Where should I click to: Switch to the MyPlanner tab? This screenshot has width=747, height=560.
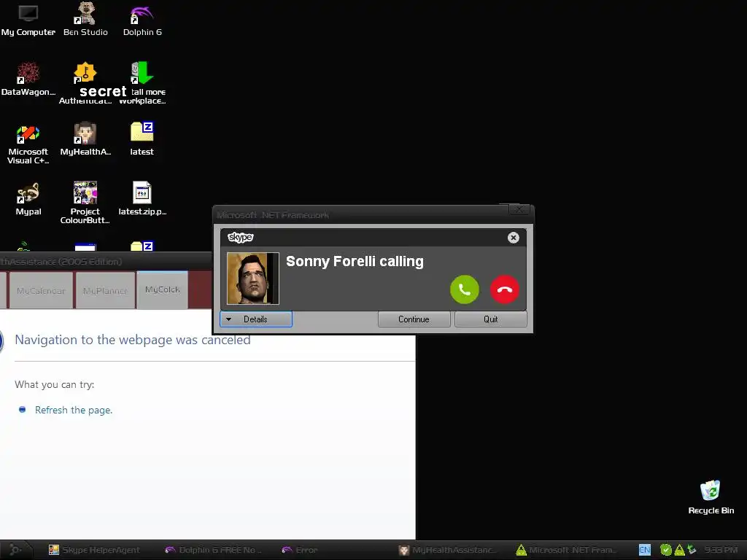(x=105, y=290)
